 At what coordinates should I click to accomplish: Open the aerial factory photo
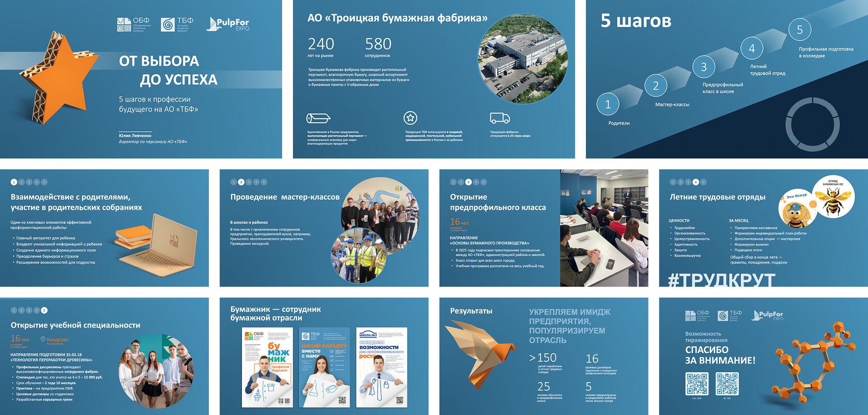[x=522, y=59]
